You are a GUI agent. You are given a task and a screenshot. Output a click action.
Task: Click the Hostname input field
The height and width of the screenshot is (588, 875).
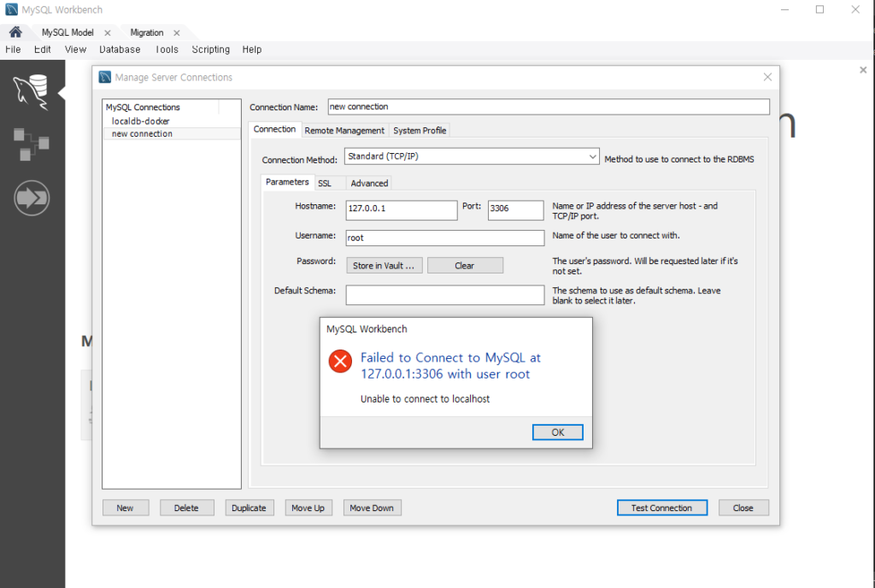point(402,209)
